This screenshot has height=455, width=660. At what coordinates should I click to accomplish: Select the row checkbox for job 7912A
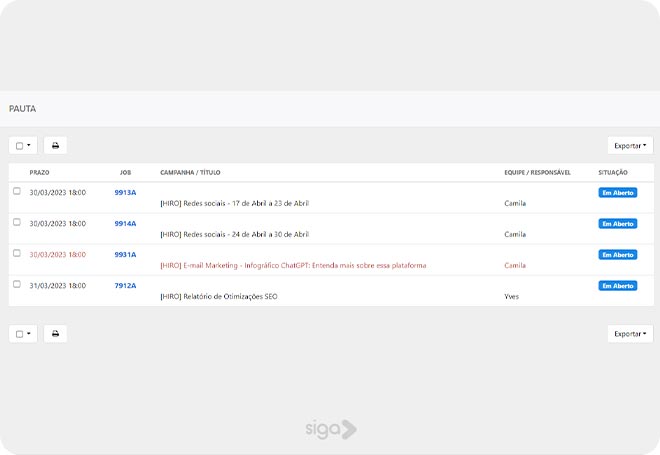[16, 284]
